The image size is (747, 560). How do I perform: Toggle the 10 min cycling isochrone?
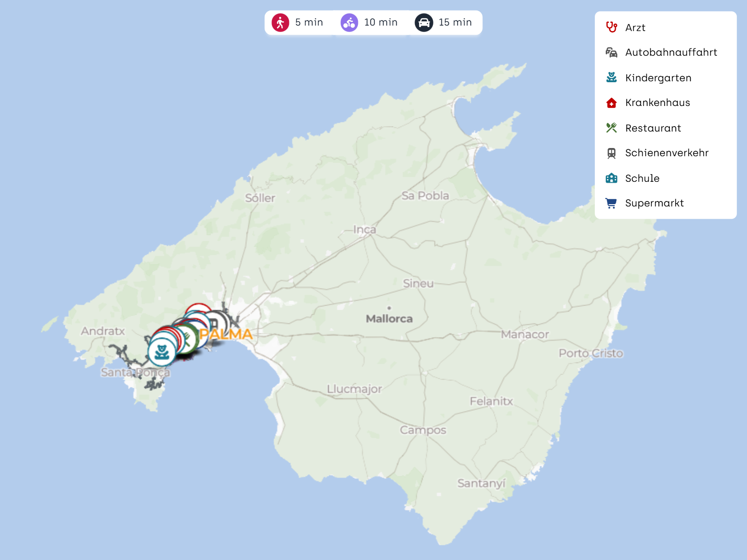point(369,22)
